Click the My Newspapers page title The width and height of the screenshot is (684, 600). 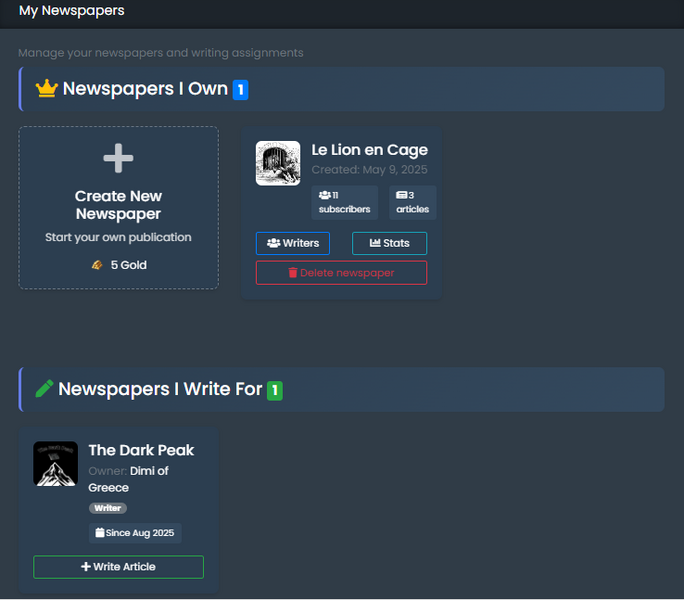72,10
